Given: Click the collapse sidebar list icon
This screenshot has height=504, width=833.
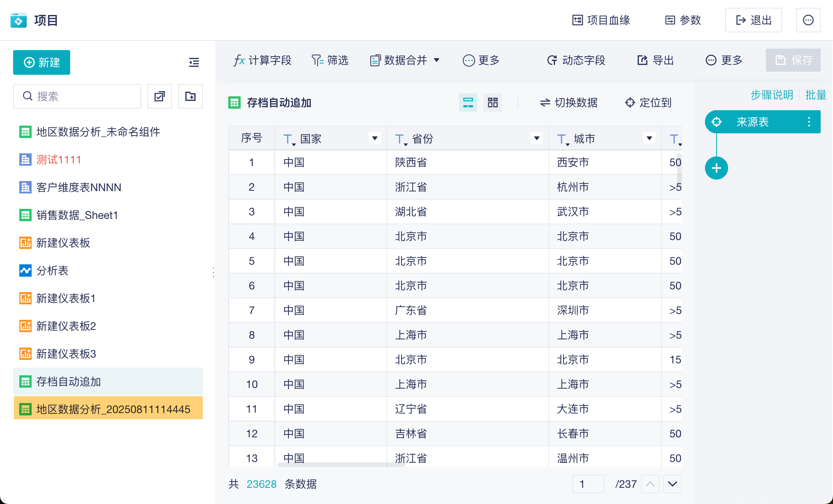Looking at the screenshot, I should (x=194, y=62).
